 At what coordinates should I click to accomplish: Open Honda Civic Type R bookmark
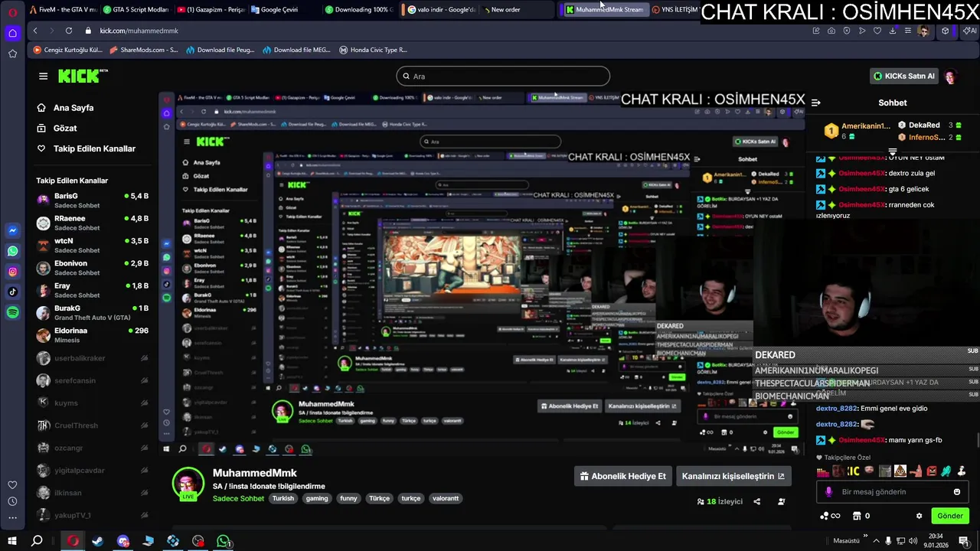373,50
